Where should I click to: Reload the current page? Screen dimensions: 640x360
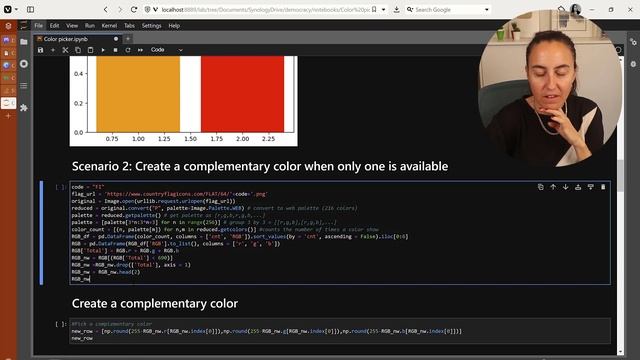pyautogui.click(x=134, y=9)
